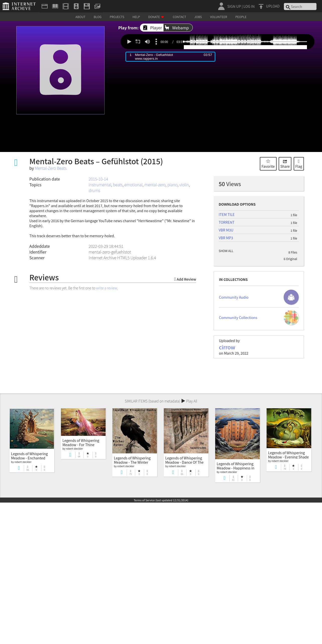Image resolution: width=322 pixels, height=644 pixels.
Task: Click the Upload arrow icon
Action: 261,6
